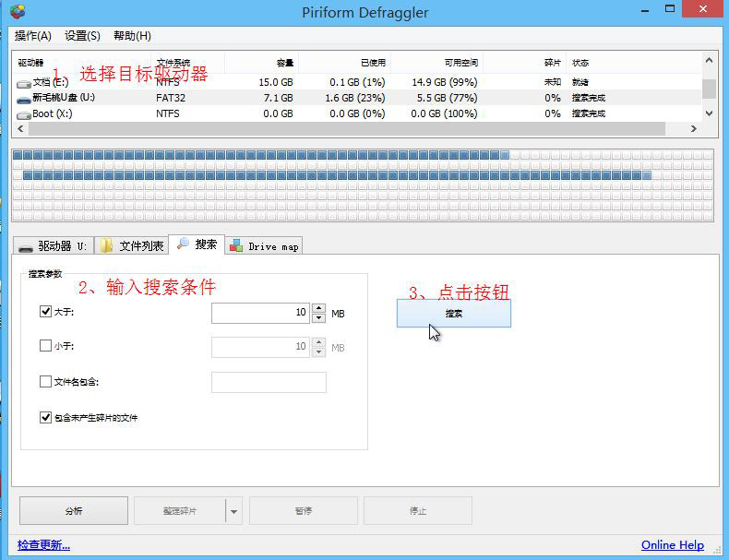Toggle 包含未产生碎片的文件 checkbox
The image size is (729, 560).
(45, 417)
